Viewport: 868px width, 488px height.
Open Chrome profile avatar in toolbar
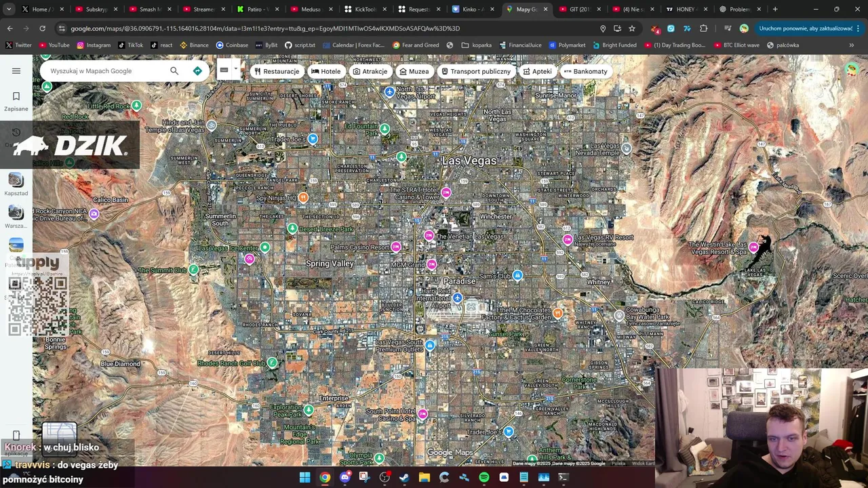pyautogui.click(x=744, y=28)
